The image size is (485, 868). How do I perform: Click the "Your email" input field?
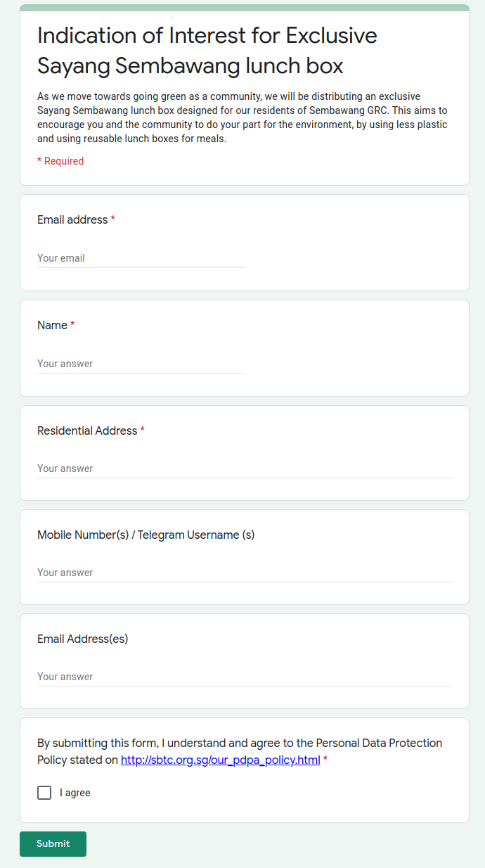[x=141, y=258]
